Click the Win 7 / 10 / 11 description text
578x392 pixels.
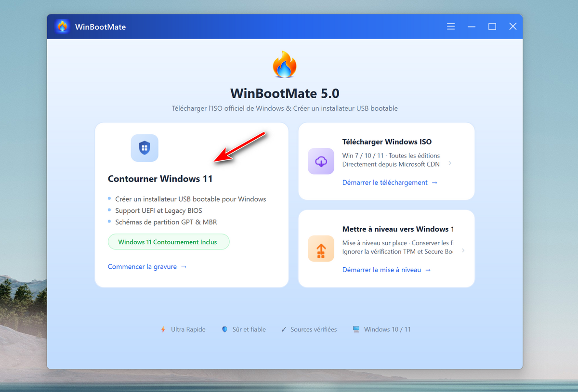391,156
